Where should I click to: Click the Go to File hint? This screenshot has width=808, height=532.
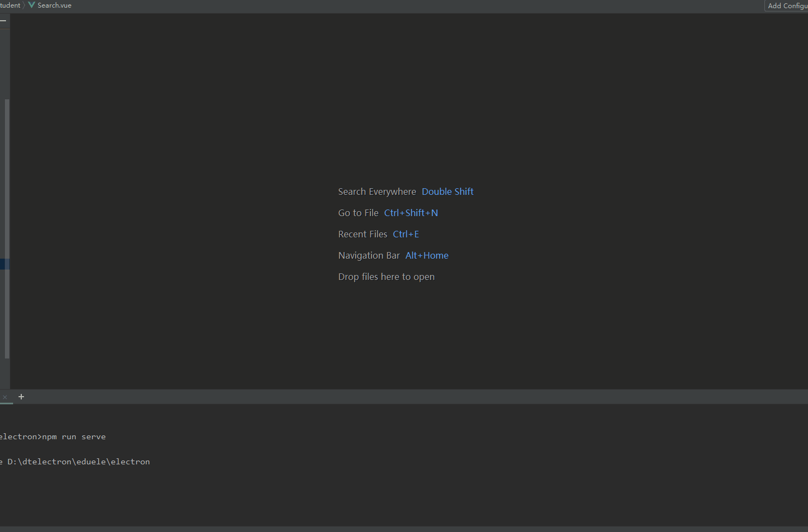click(x=358, y=213)
